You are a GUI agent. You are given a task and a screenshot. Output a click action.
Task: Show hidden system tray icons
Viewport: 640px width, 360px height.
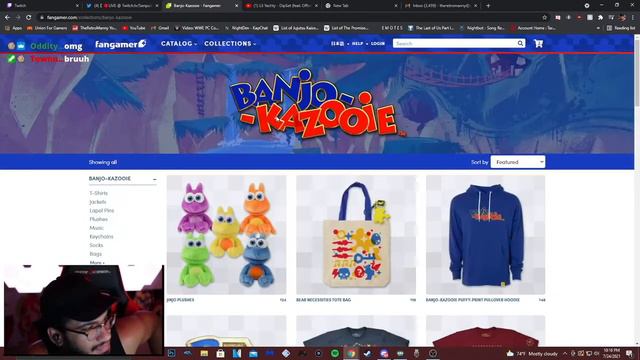pos(565,353)
